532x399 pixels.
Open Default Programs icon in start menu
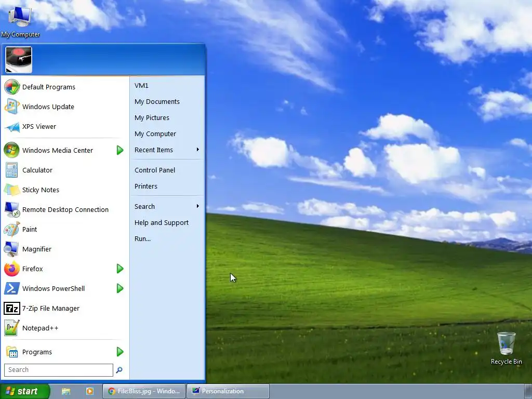(x=12, y=87)
